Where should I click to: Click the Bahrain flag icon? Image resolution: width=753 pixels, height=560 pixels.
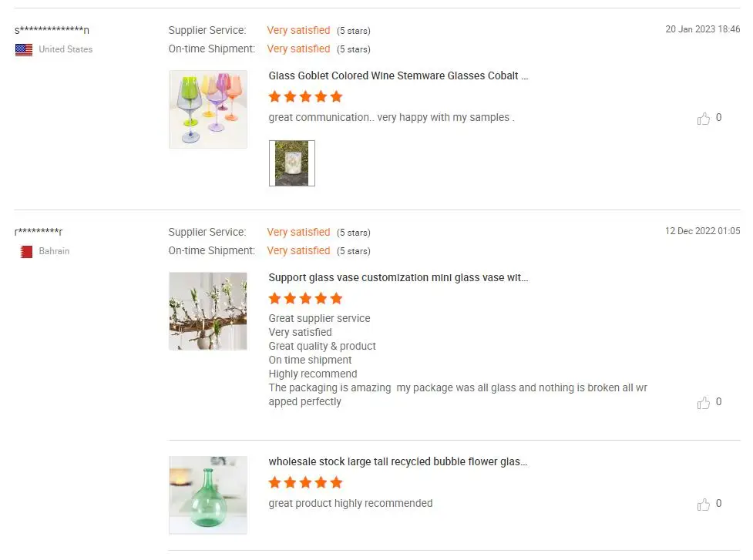[x=26, y=251]
